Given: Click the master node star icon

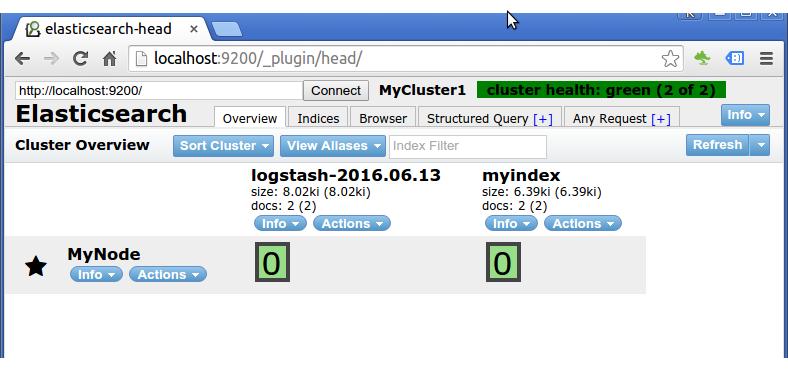Looking at the screenshot, I should 36,266.
